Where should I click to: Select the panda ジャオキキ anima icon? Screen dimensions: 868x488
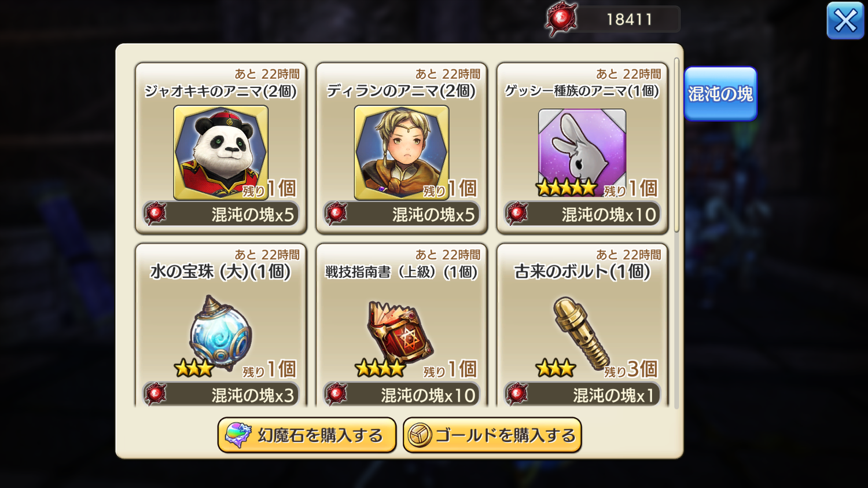220,152
